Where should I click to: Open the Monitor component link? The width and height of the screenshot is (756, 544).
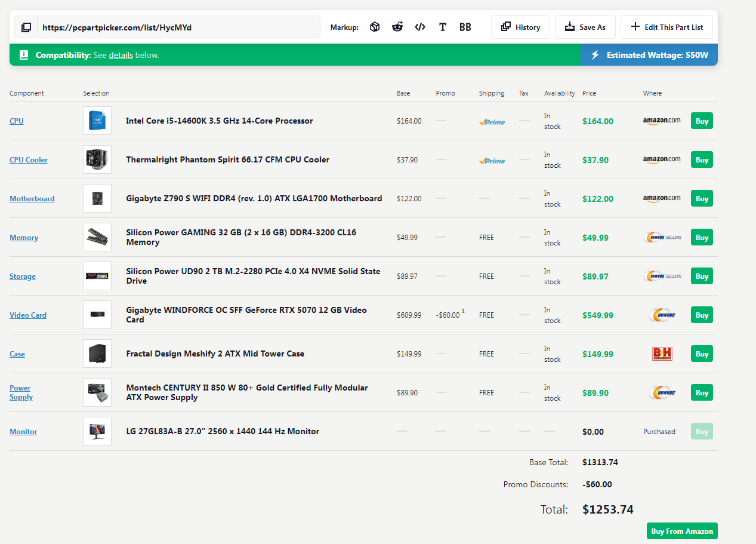click(23, 431)
